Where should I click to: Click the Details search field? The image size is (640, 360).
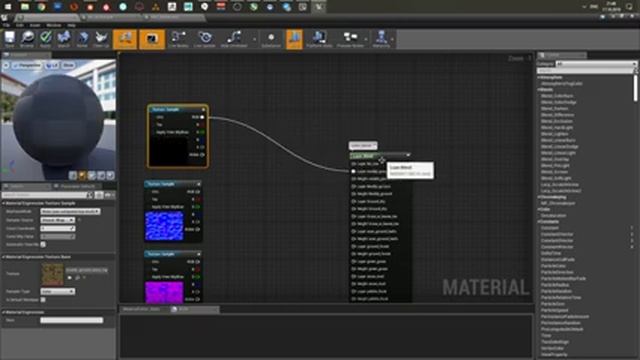47,195
